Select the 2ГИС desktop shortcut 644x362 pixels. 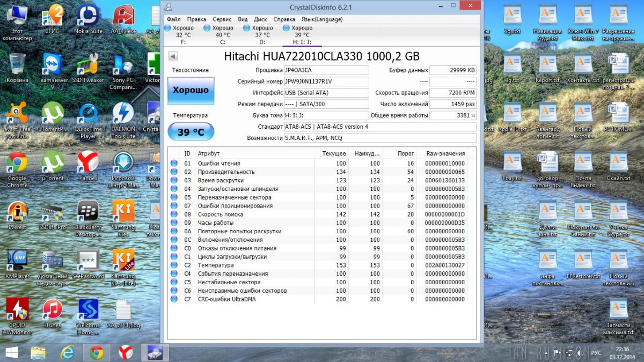point(53,19)
